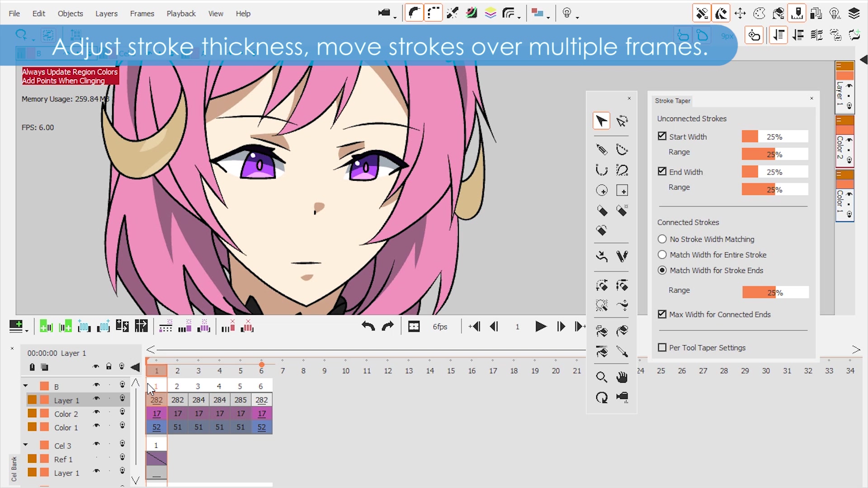This screenshot has height=488, width=868.
Task: Select the circle add tool
Action: tap(601, 190)
